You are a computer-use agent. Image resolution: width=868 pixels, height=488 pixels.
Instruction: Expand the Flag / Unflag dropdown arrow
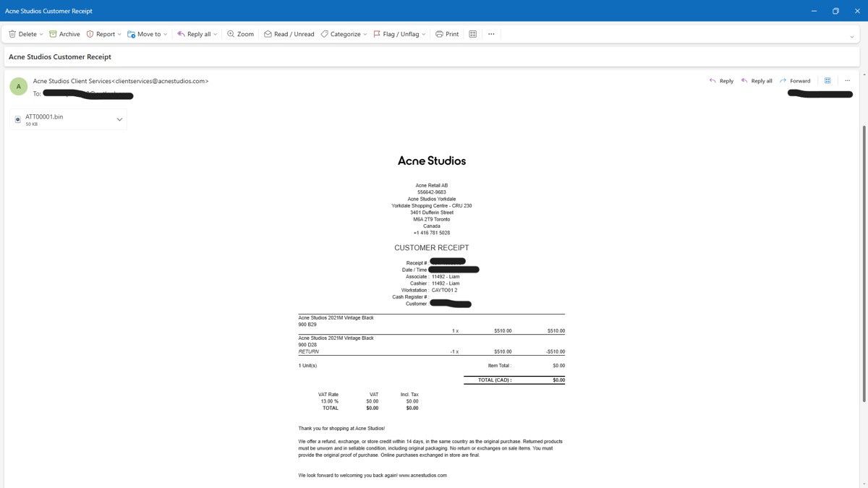coord(424,34)
